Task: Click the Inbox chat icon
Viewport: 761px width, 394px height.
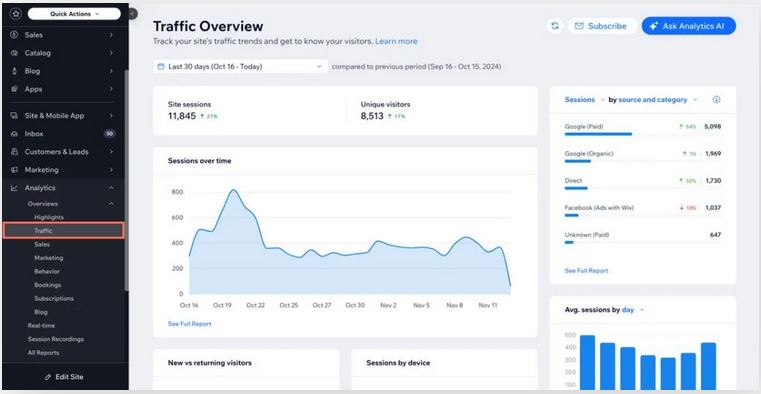Action: (x=14, y=133)
